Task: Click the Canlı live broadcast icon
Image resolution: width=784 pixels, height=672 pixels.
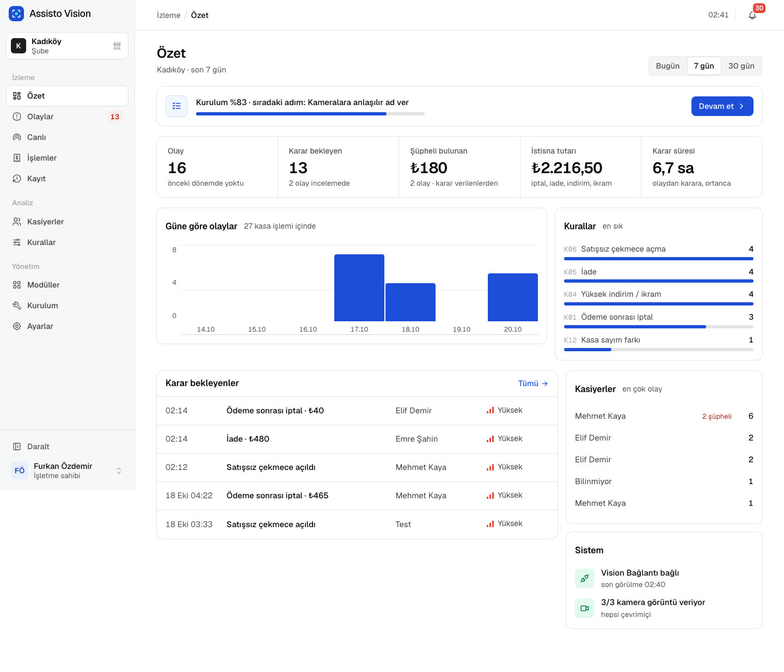Action: click(x=17, y=137)
